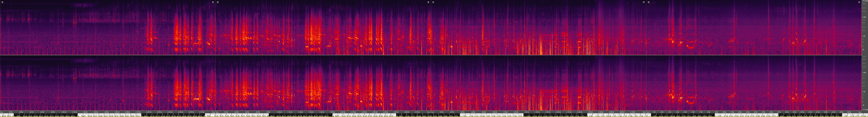Viewport: 868px width, 117px height.
Task: Click the fade-in handle of the second clip
Action: (218, 2)
